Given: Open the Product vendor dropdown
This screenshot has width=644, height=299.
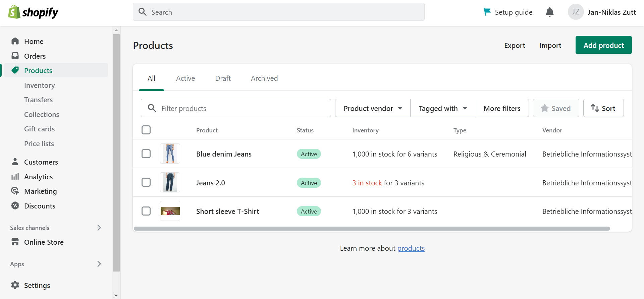Looking at the screenshot, I should pos(373,108).
